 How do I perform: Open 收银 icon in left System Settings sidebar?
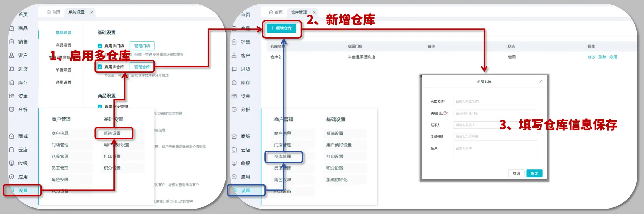12,163
